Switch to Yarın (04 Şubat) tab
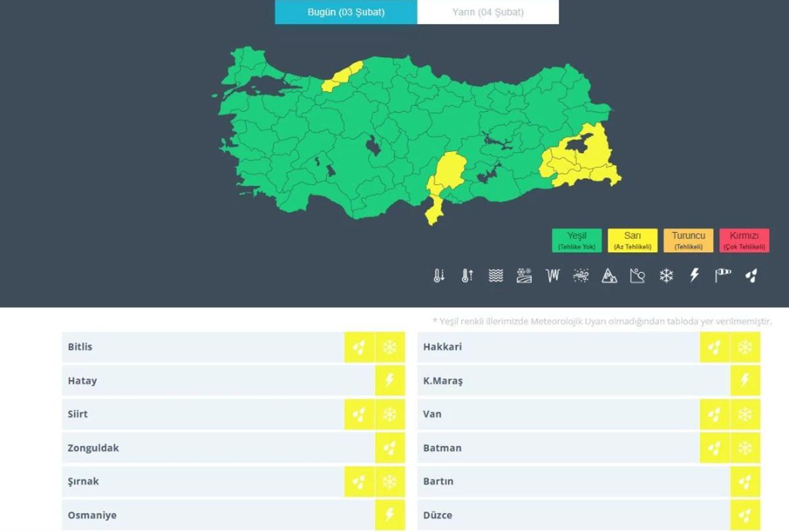789x532 pixels. (488, 12)
